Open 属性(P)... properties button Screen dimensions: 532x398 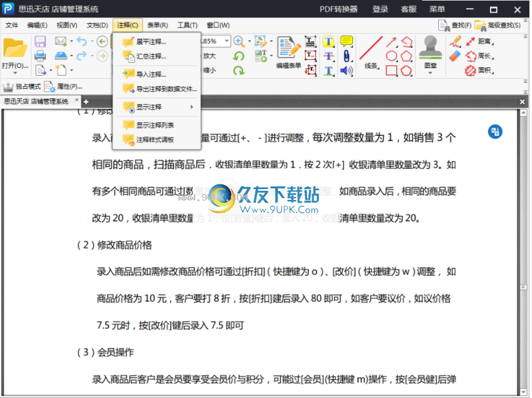coord(63,87)
